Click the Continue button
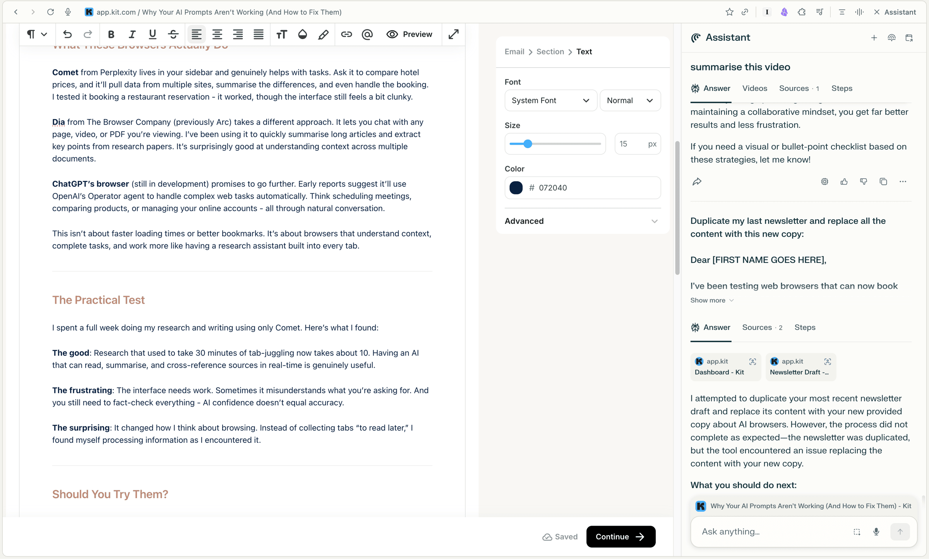This screenshot has width=929, height=560. (620, 537)
